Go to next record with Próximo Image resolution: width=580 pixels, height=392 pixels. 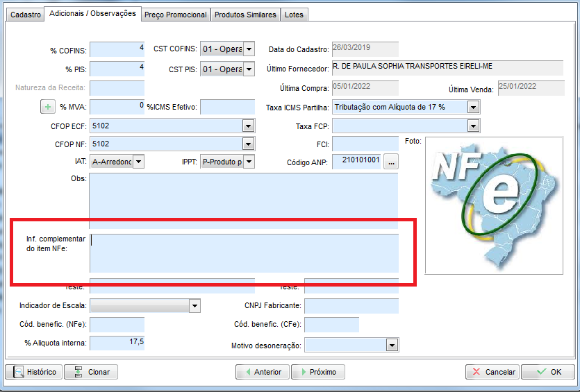click(x=317, y=372)
